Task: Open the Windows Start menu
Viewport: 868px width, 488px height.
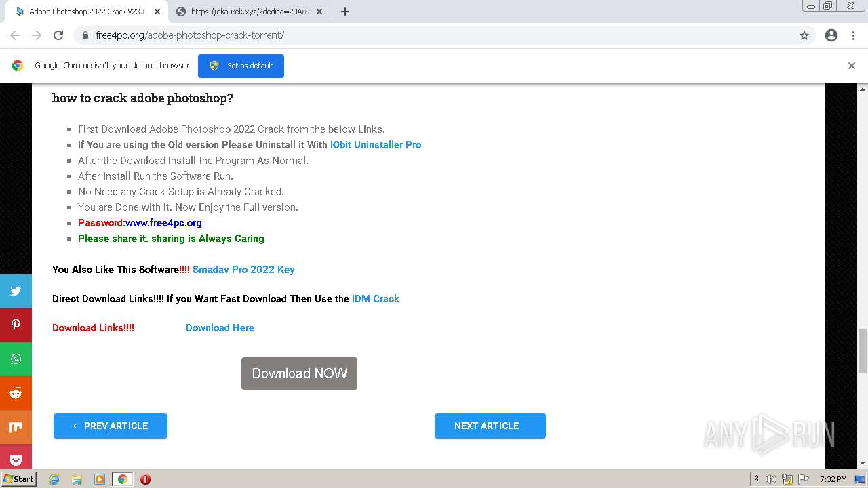Action: click(x=19, y=479)
